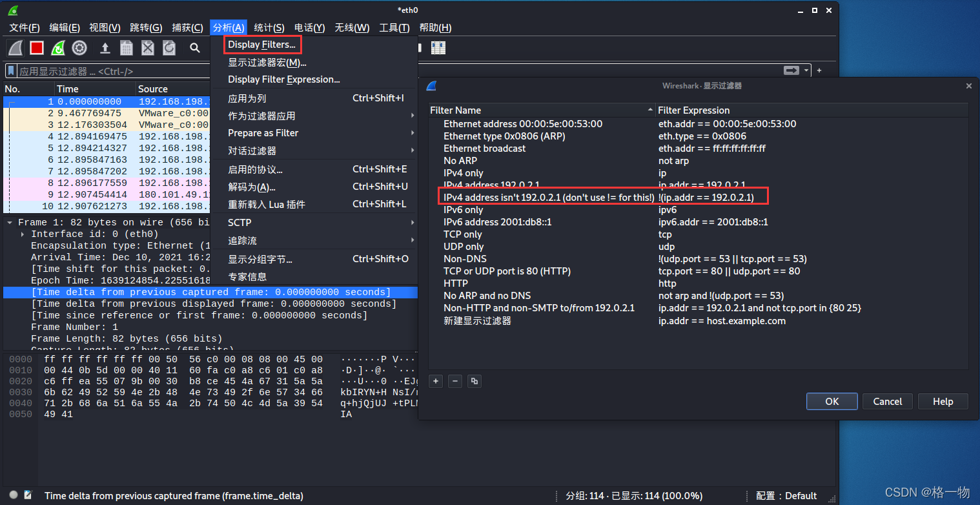980x505 pixels.
Task: Restart the current capture (green fin icon)
Action: pyautogui.click(x=58, y=48)
